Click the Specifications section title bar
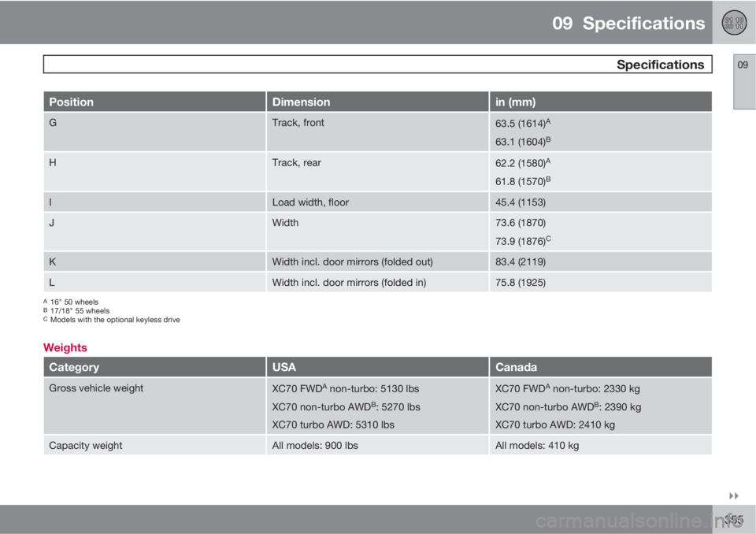The image size is (756, 534). point(377,64)
